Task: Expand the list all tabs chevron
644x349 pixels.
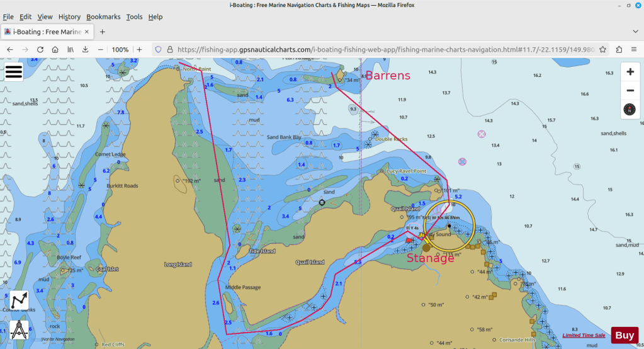Action: point(635,31)
